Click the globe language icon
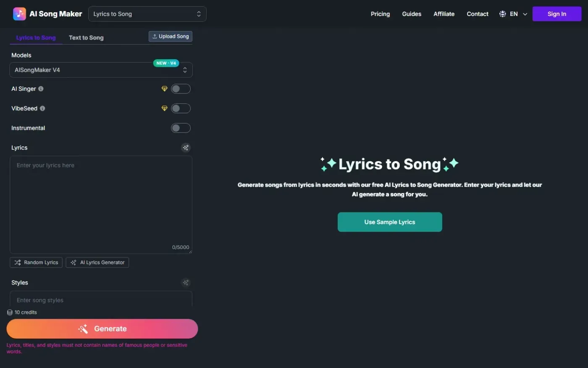 (x=503, y=14)
